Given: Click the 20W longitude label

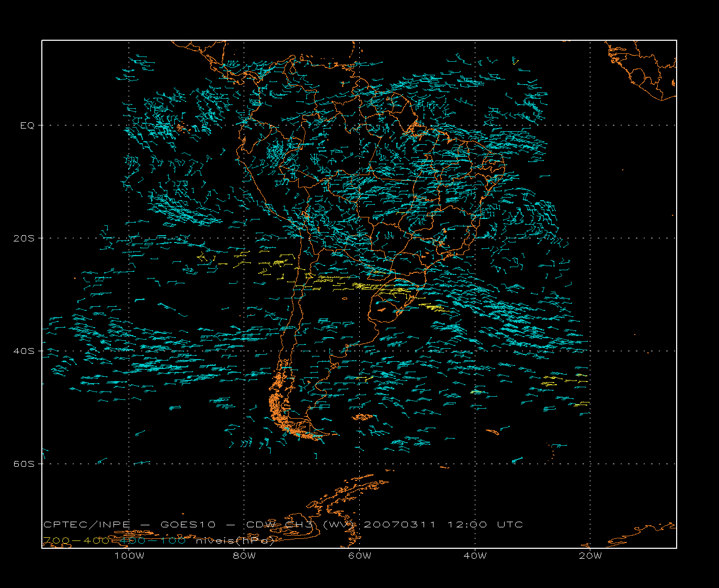Looking at the screenshot, I should (x=590, y=556).
